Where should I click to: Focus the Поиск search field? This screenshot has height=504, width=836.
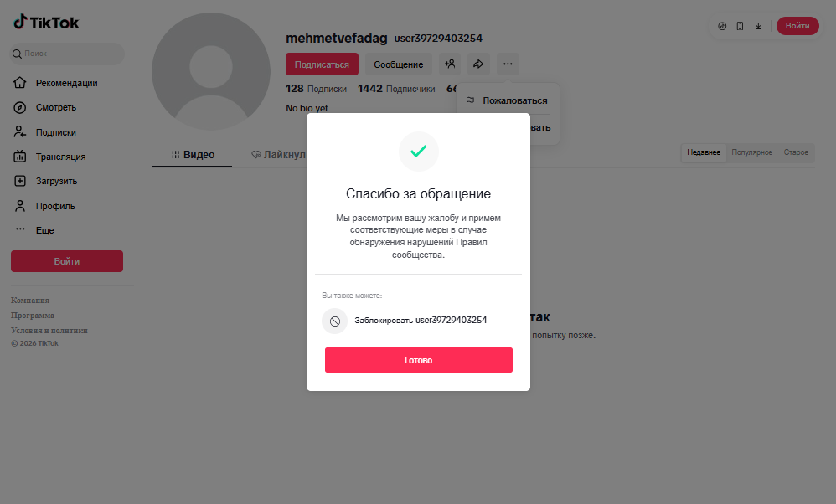pos(68,54)
